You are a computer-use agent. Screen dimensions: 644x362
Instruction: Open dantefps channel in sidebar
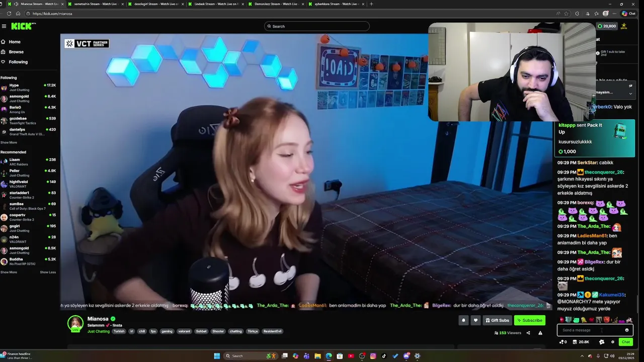[x=28, y=132]
